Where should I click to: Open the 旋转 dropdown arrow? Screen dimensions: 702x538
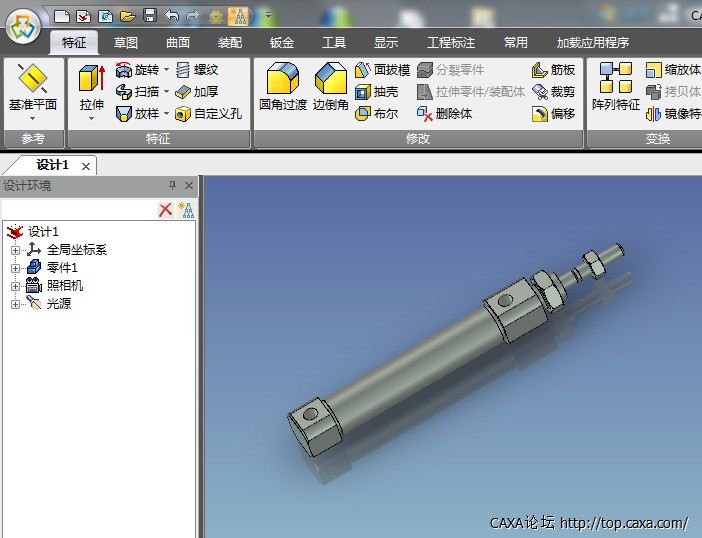[166, 70]
